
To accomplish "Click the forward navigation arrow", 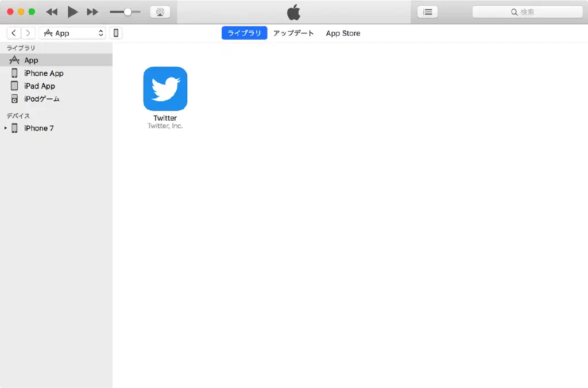I will (28, 33).
